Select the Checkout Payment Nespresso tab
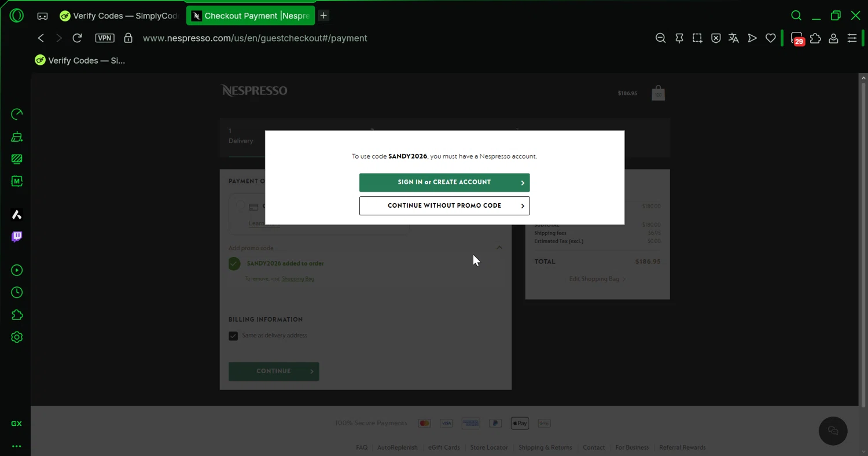Screen dimensions: 868x456 pyautogui.click(x=251, y=16)
